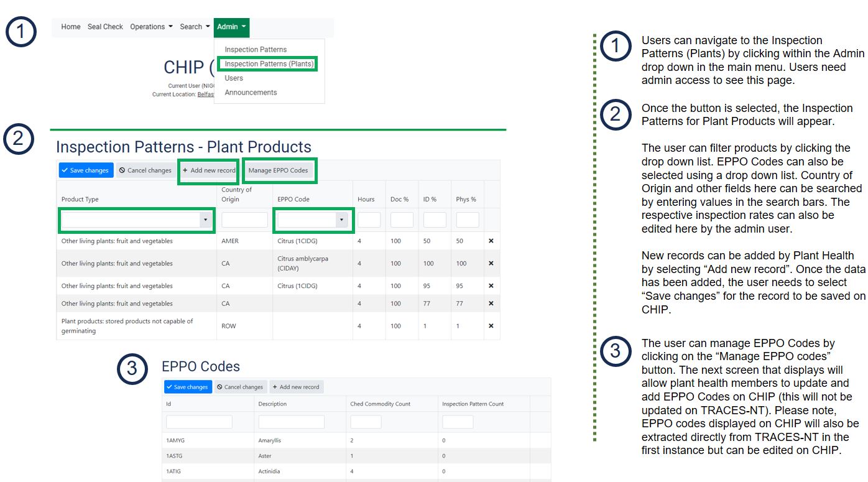
Task: Click the Belfast current location link
Action: [x=205, y=95]
